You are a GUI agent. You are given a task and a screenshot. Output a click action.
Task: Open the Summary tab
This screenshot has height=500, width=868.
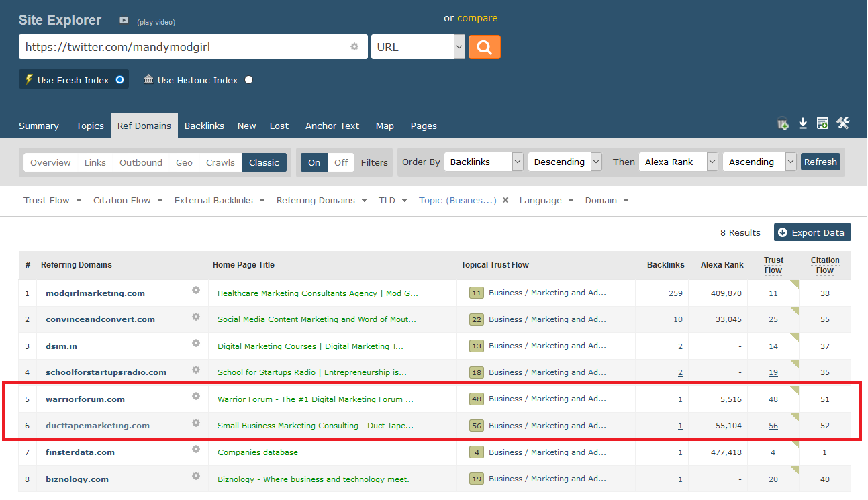39,126
